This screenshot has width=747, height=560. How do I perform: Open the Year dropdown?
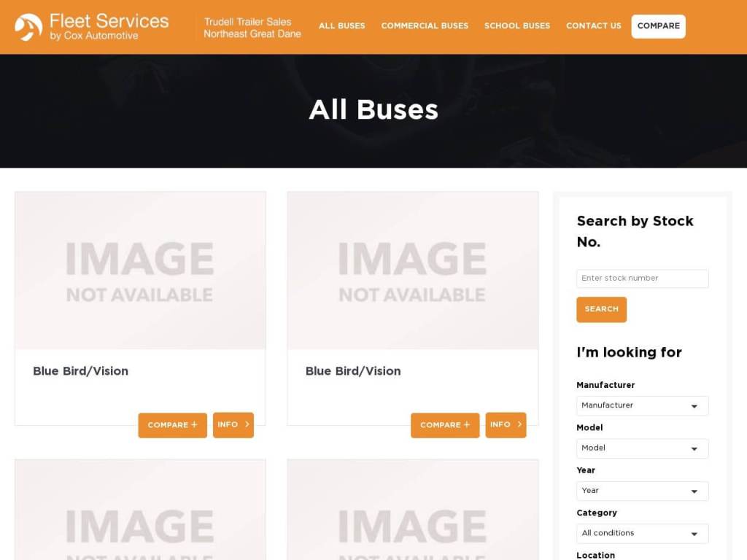[642, 491]
